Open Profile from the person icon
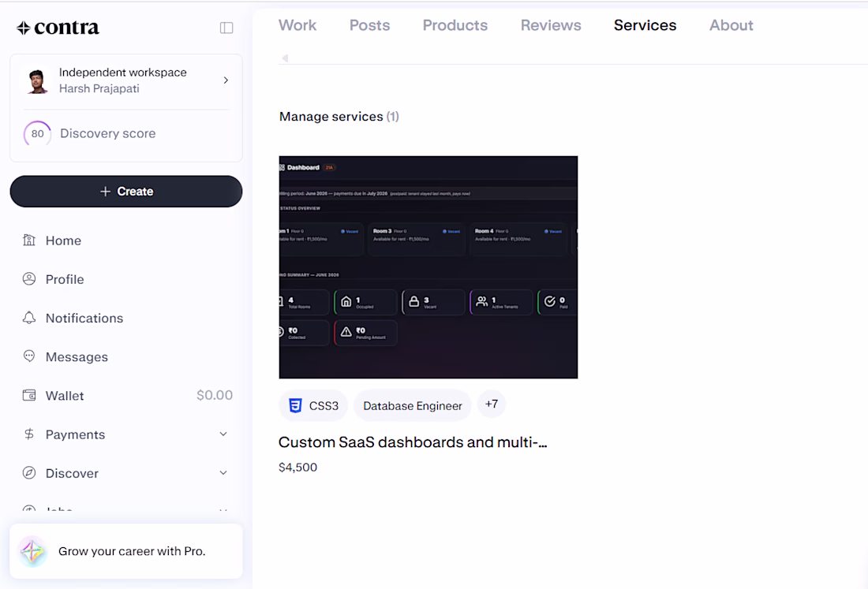Image resolution: width=868 pixels, height=589 pixels. (x=28, y=279)
